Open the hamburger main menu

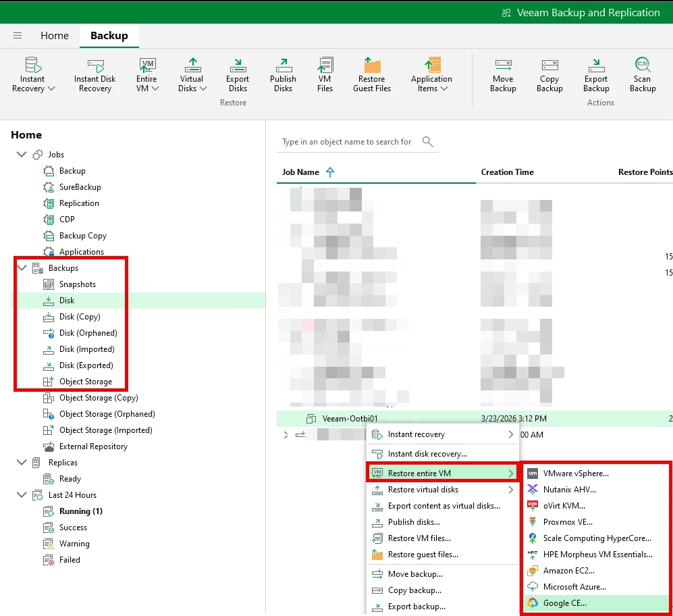(18, 36)
